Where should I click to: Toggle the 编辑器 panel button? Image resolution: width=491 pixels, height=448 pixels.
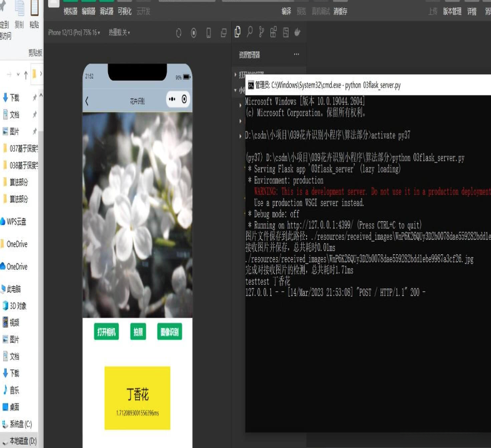[88, 12]
